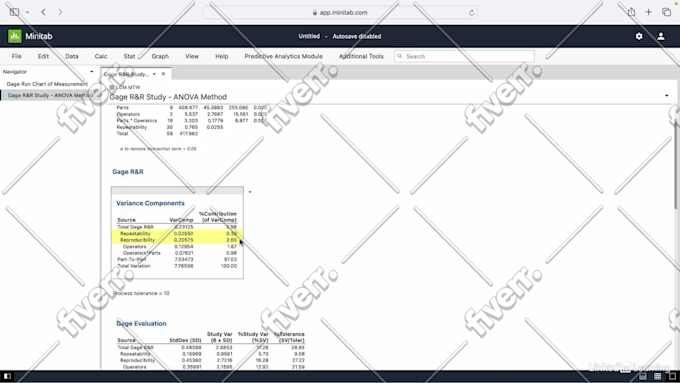
Task: Click the Untitled project title
Action: coord(309,36)
